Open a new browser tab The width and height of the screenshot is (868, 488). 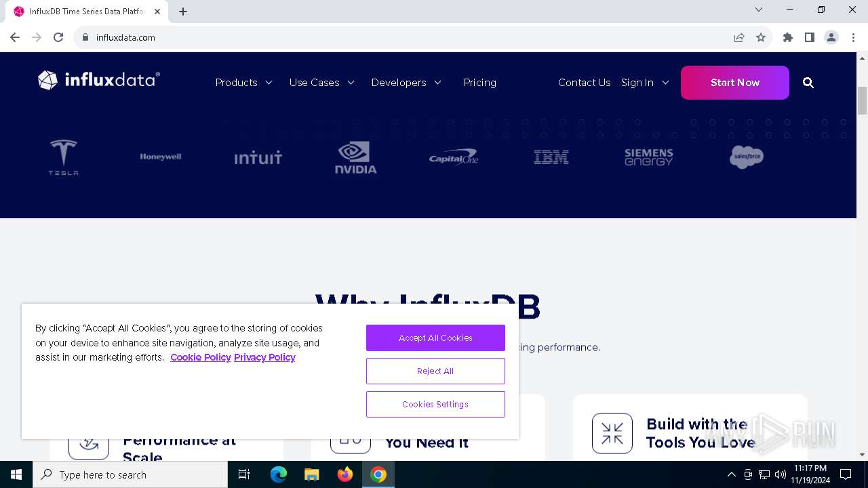[x=183, y=12]
